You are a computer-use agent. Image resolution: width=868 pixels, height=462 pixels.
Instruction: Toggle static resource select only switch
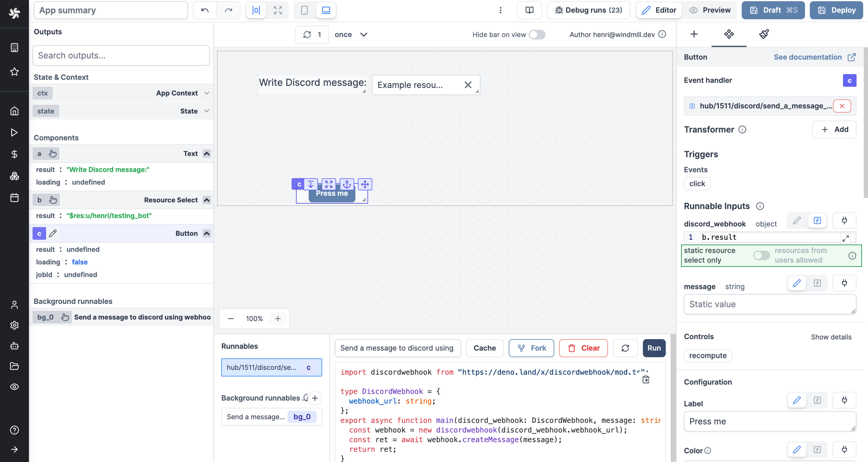coord(761,255)
